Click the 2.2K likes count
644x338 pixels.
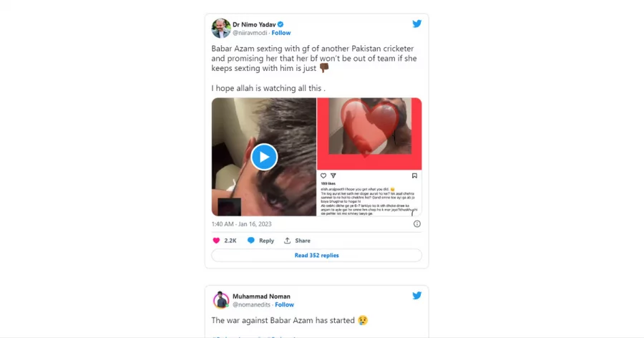point(230,241)
